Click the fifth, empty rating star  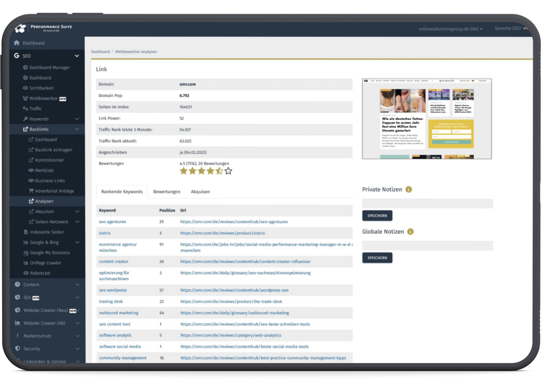point(228,171)
